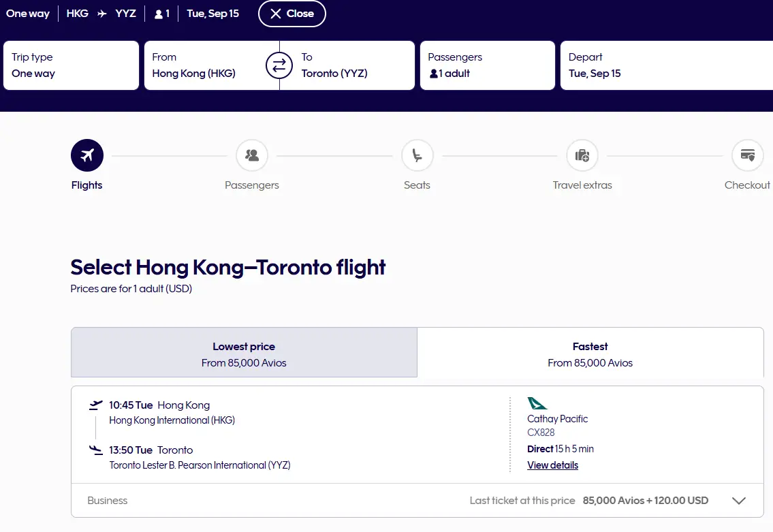Image resolution: width=773 pixels, height=532 pixels.
Task: Close the search edit panel
Action: click(291, 14)
